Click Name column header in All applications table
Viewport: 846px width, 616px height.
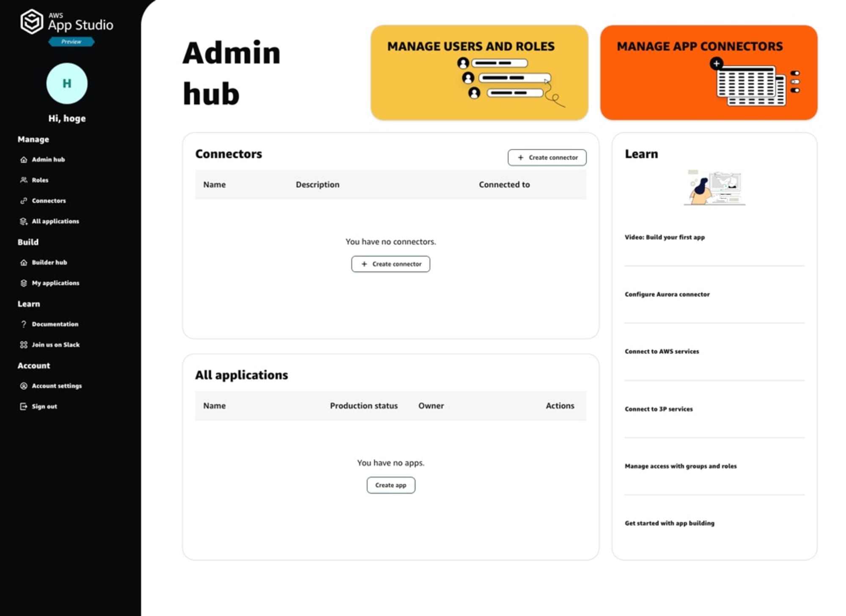tap(214, 405)
